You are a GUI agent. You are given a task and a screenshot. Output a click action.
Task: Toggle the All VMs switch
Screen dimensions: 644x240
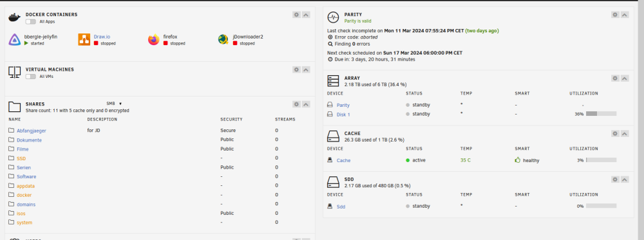30,77
